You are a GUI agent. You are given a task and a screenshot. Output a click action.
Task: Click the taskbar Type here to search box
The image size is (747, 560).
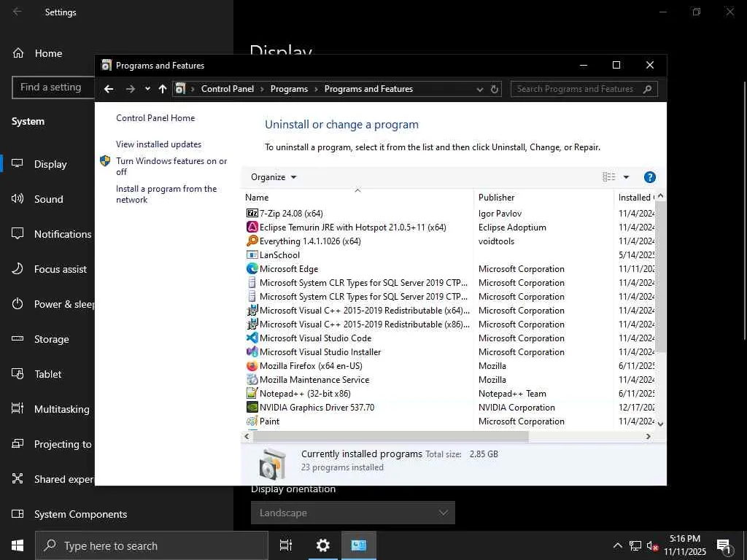(x=152, y=545)
